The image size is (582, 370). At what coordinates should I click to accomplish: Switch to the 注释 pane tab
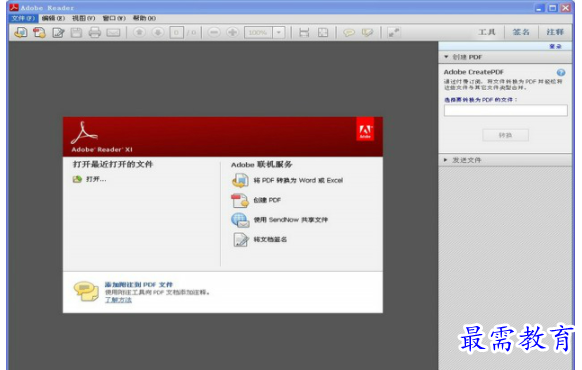tap(555, 32)
